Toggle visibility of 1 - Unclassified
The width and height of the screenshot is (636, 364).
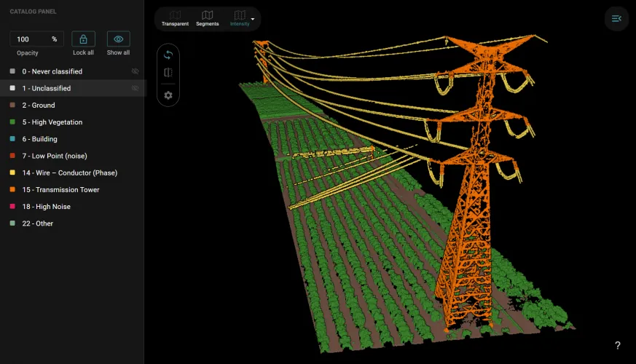coord(135,88)
